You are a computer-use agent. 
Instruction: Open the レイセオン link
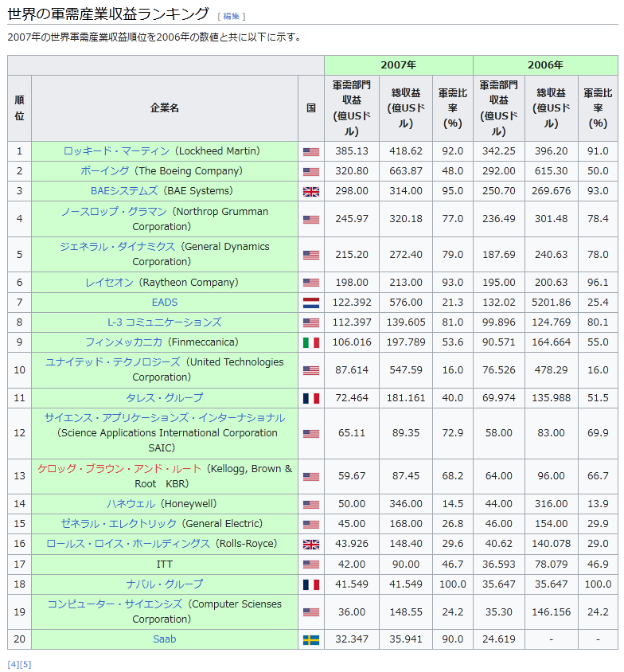[111, 283]
